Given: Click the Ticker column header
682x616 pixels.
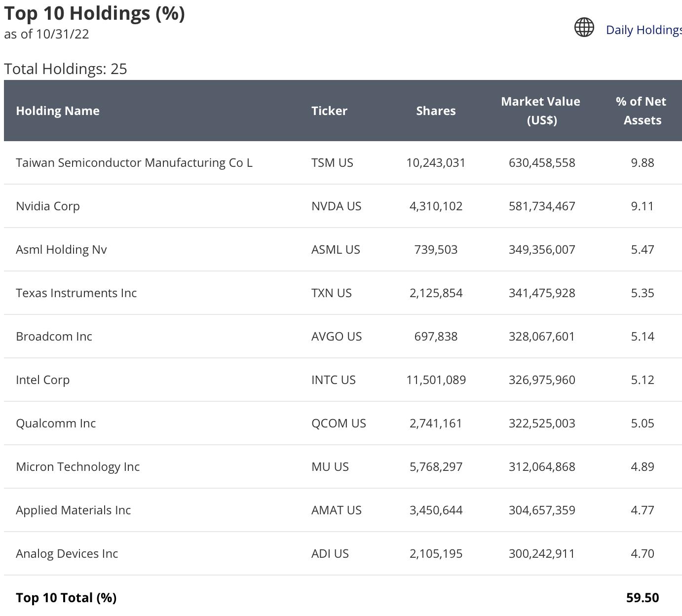Looking at the screenshot, I should click(x=329, y=111).
